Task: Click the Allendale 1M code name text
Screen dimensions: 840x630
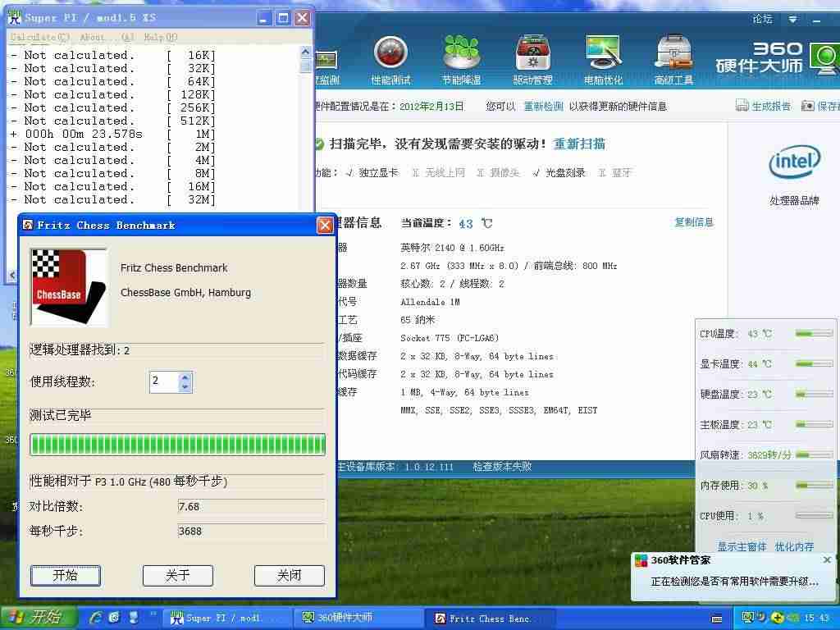Action: pos(430,302)
